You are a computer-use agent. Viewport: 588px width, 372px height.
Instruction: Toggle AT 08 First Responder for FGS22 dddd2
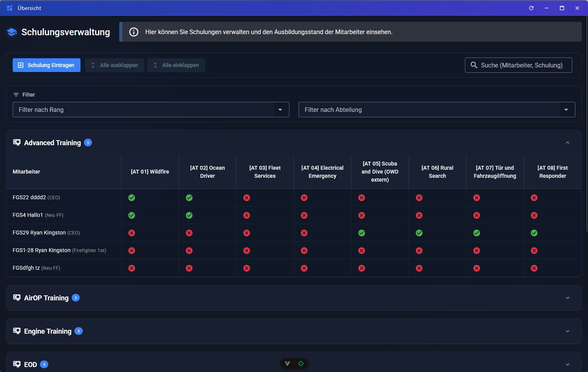pyautogui.click(x=534, y=198)
